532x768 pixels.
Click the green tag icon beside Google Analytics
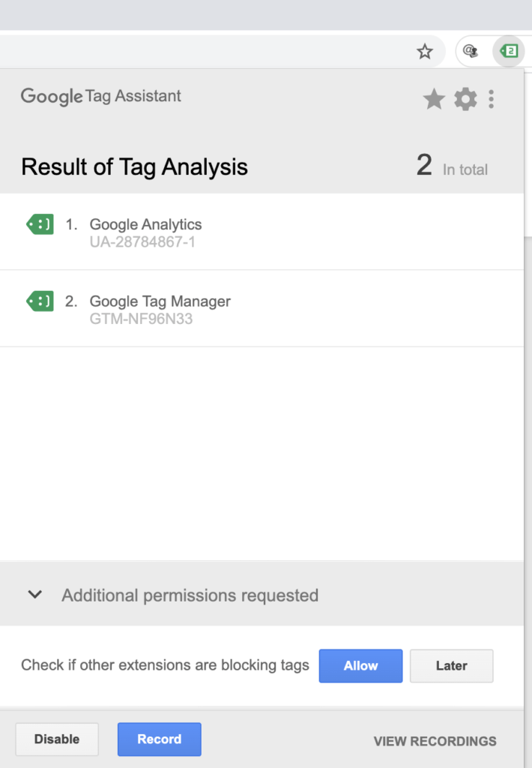click(40, 224)
